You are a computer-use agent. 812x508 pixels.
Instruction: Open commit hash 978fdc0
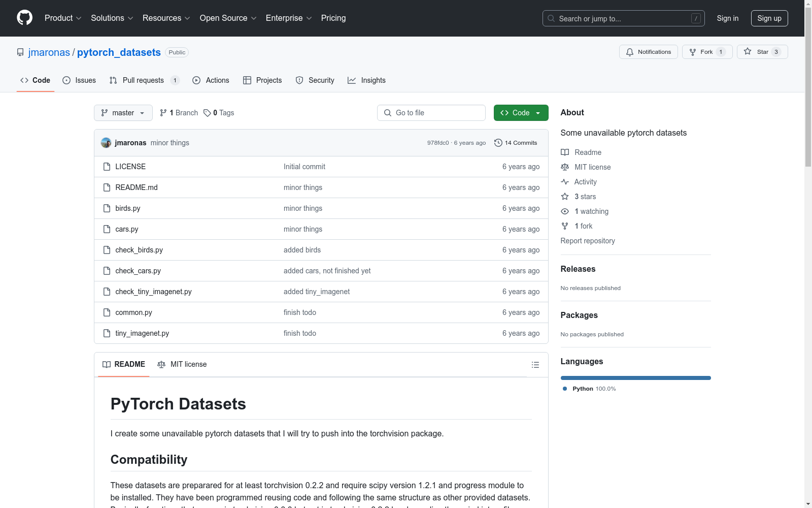pyautogui.click(x=438, y=143)
